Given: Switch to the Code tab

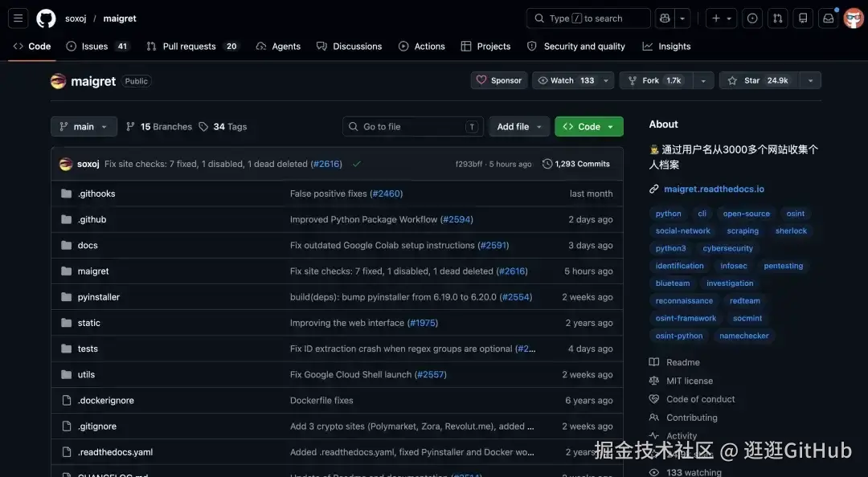Looking at the screenshot, I should click(31, 47).
